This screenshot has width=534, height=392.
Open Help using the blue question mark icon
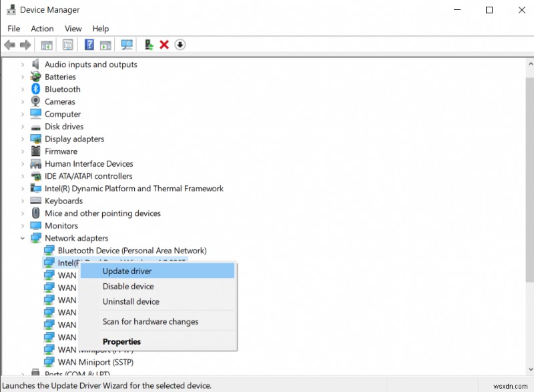click(88, 45)
